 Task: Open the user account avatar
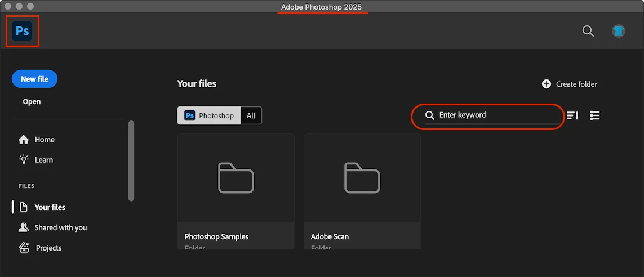[x=618, y=31]
